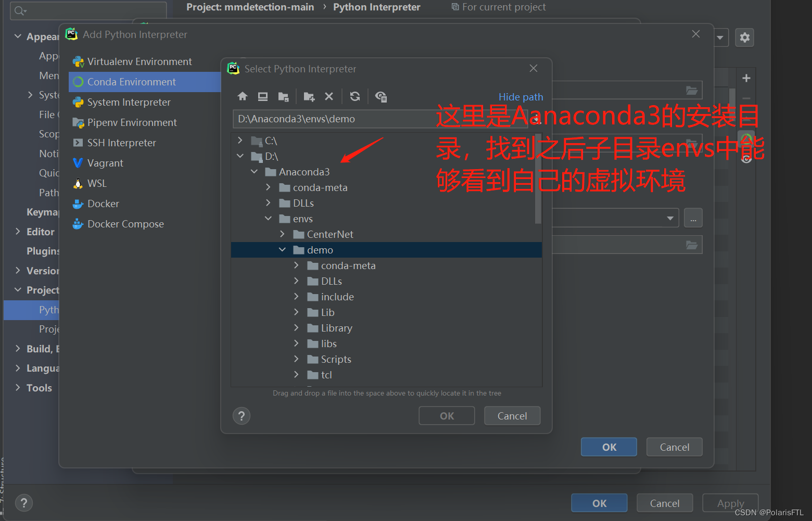Click the help question mark icon
The image size is (812, 521).
click(241, 415)
